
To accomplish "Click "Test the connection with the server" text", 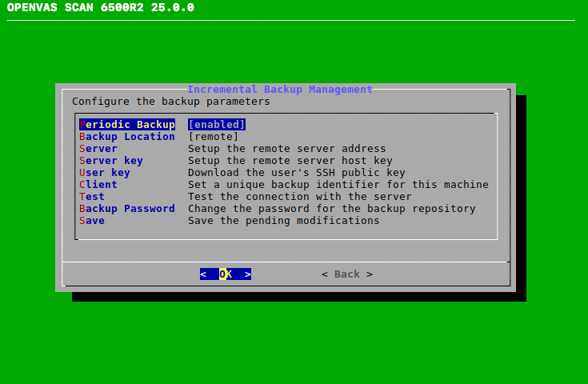I will point(299,197).
